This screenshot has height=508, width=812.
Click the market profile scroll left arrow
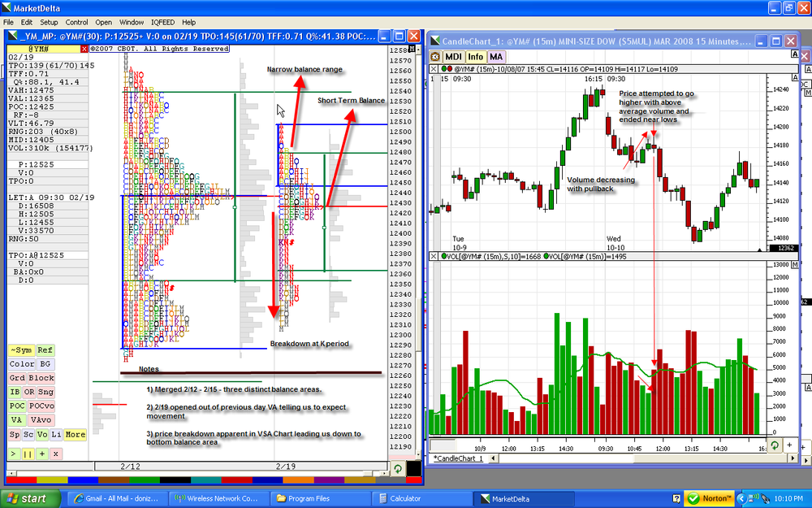(x=11, y=473)
